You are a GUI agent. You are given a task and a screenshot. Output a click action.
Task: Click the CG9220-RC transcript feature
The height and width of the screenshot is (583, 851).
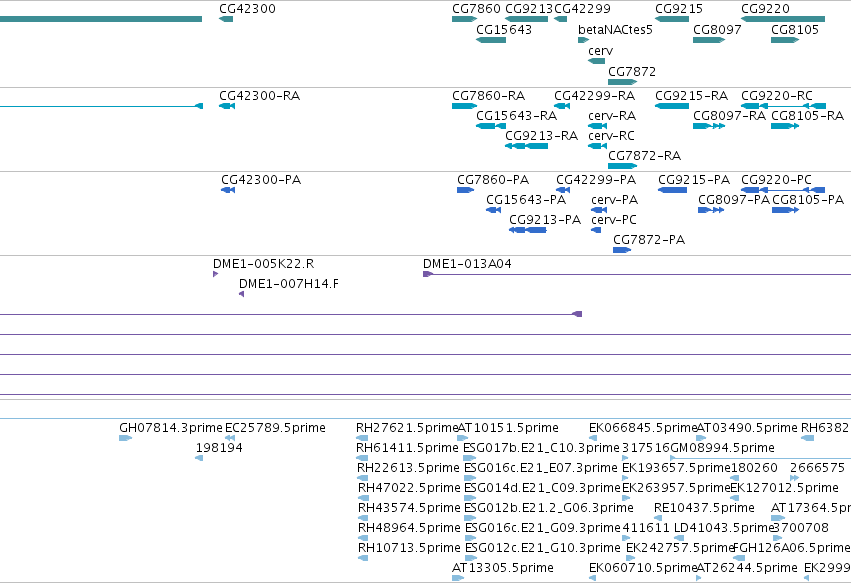coord(784,106)
